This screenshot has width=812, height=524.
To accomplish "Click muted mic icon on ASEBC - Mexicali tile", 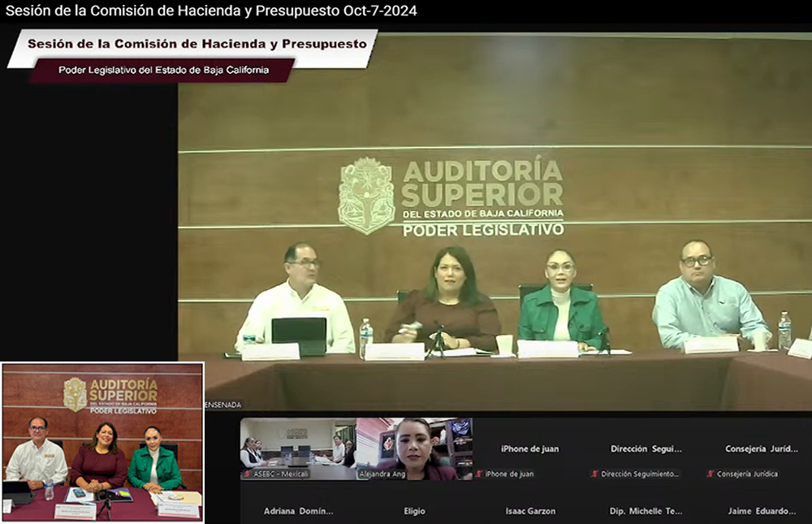I will 248,474.
